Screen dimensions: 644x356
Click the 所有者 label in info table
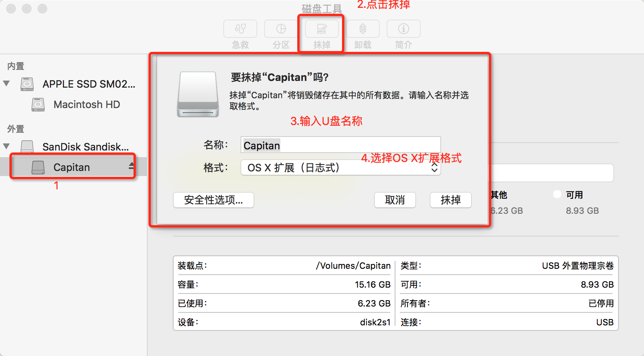click(415, 303)
